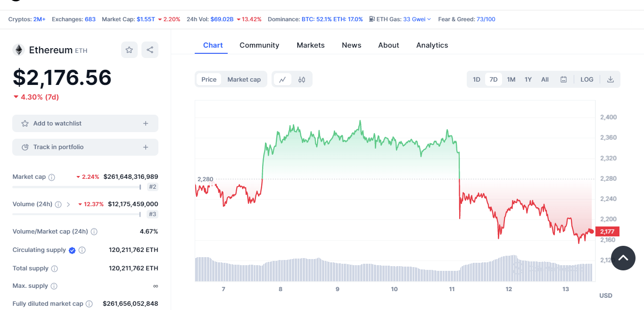
Task: Click the 24h Vol $69.02B link
Action: click(x=222, y=19)
